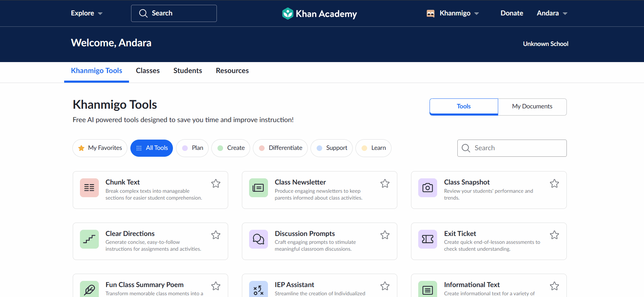This screenshot has height=297, width=644.
Task: Click the Unknown School link
Action: pyautogui.click(x=546, y=44)
